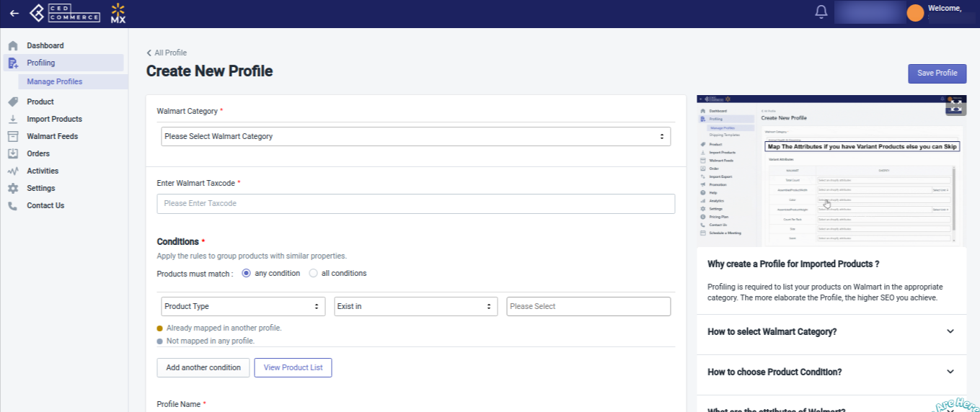The image size is (980, 412).
Task: Go to Orders page
Action: [38, 153]
